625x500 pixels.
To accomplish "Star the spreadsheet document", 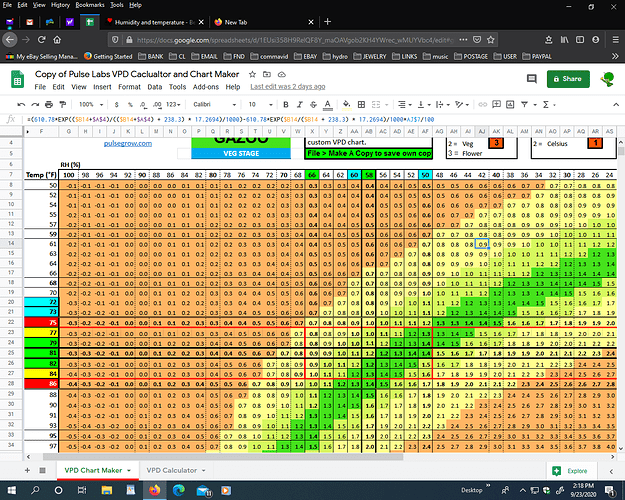I will coord(252,74).
